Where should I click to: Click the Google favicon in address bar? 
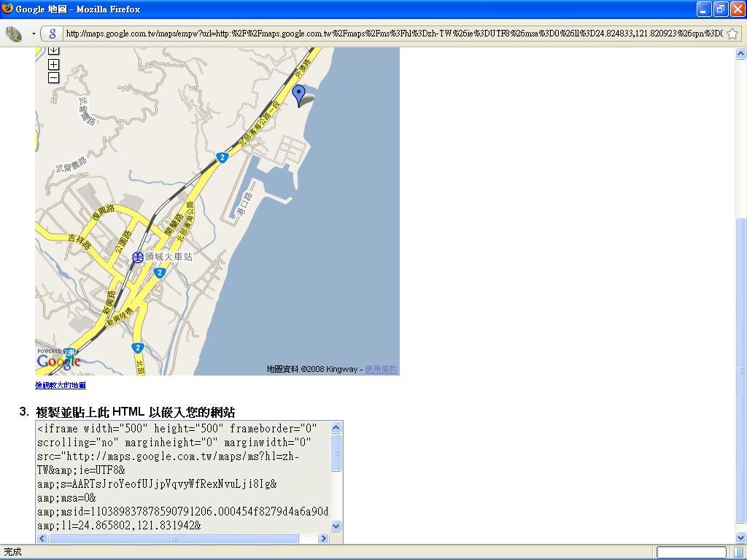pos(53,34)
